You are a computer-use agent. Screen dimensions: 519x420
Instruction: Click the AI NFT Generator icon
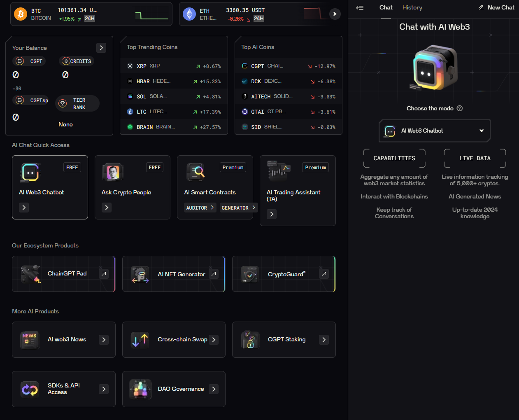[140, 274]
